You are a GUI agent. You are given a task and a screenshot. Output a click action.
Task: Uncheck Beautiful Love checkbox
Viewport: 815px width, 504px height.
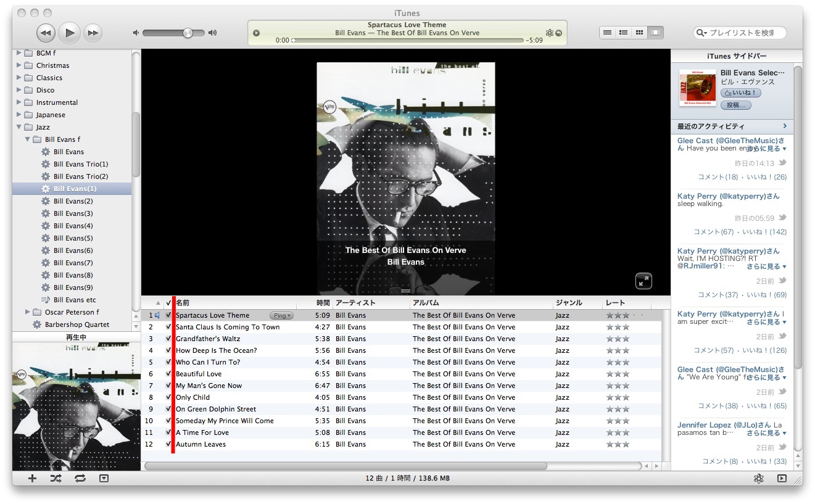[x=168, y=374]
